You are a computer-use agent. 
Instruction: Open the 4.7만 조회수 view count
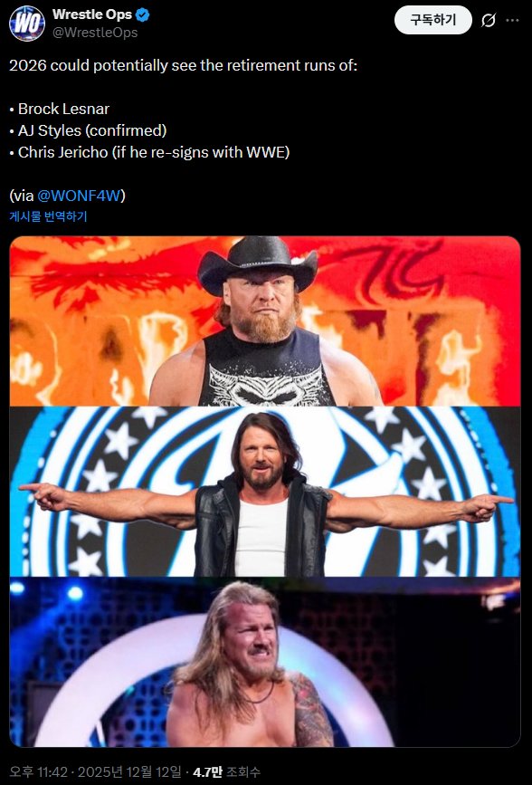(x=227, y=771)
